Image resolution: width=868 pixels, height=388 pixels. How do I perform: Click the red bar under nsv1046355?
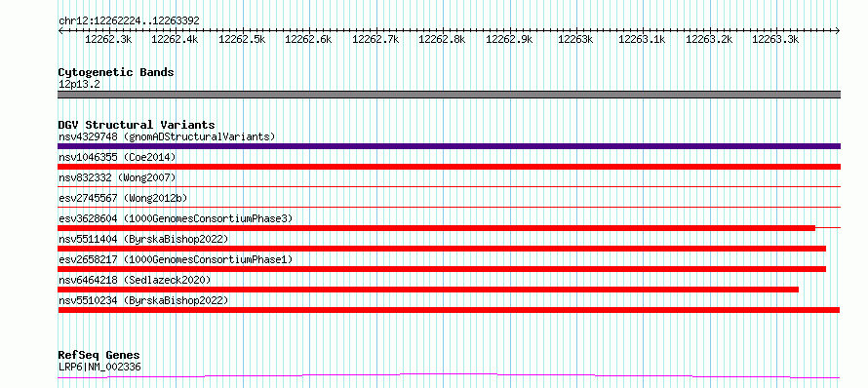pyautogui.click(x=449, y=167)
